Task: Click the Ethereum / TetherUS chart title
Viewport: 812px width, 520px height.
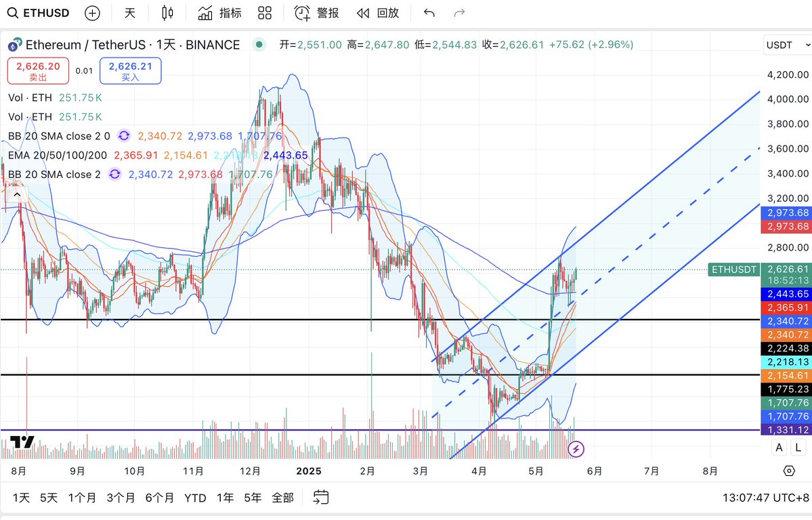Action: 133,45
